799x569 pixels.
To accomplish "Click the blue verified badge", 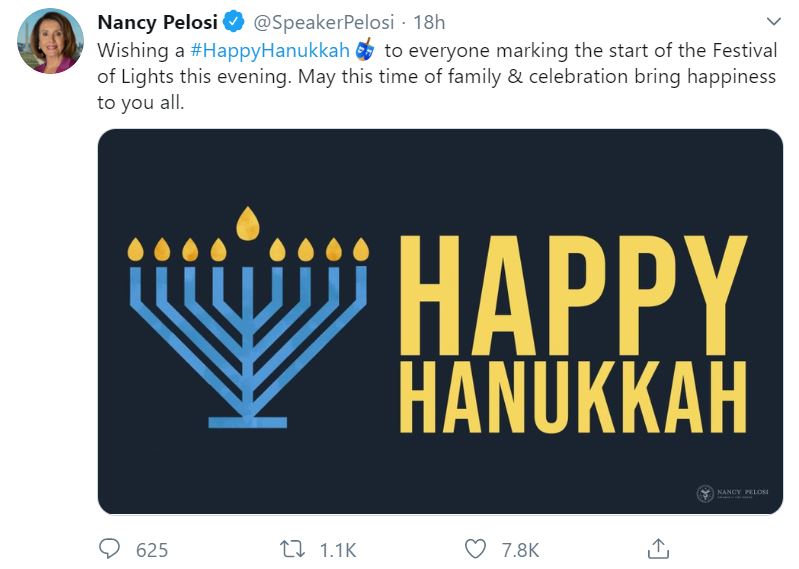I will (x=233, y=22).
